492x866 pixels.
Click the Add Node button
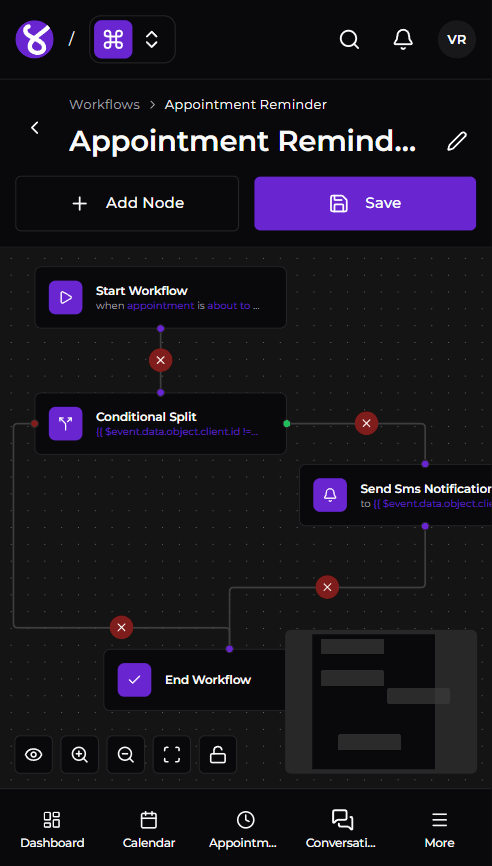[x=127, y=203]
